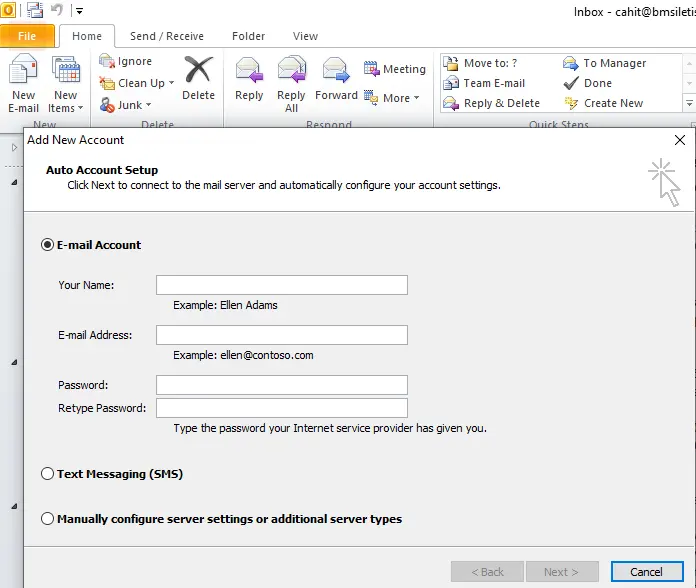Click the Undo quick access icon
Screen dimensions: 696x588
56,9
